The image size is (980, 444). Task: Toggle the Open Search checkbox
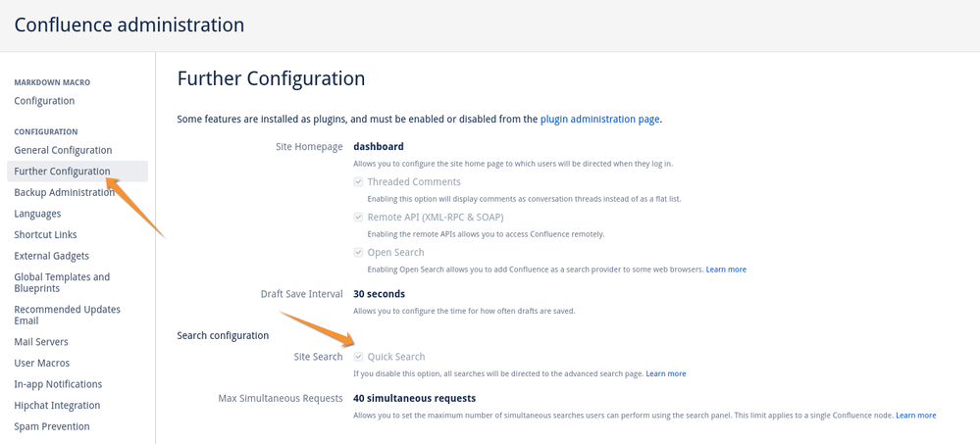358,252
